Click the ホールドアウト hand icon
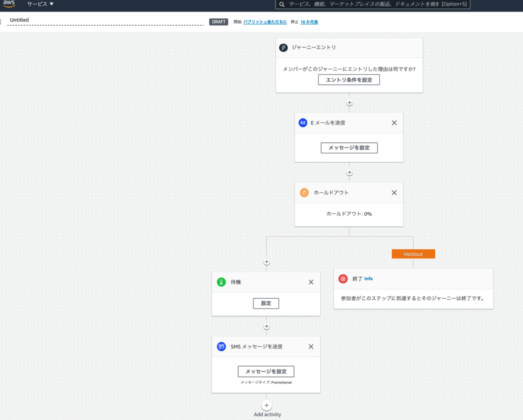Image resolution: width=523 pixels, height=420 pixels. click(x=304, y=193)
